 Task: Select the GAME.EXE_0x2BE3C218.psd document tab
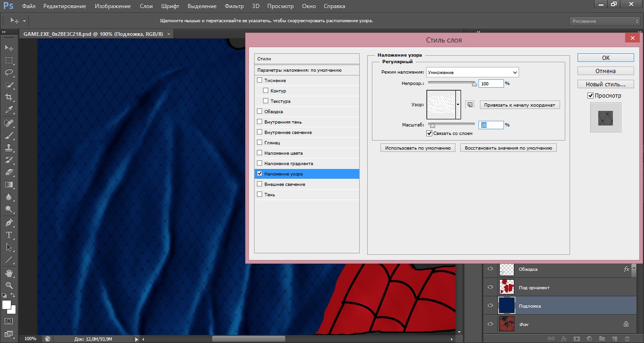(93, 34)
